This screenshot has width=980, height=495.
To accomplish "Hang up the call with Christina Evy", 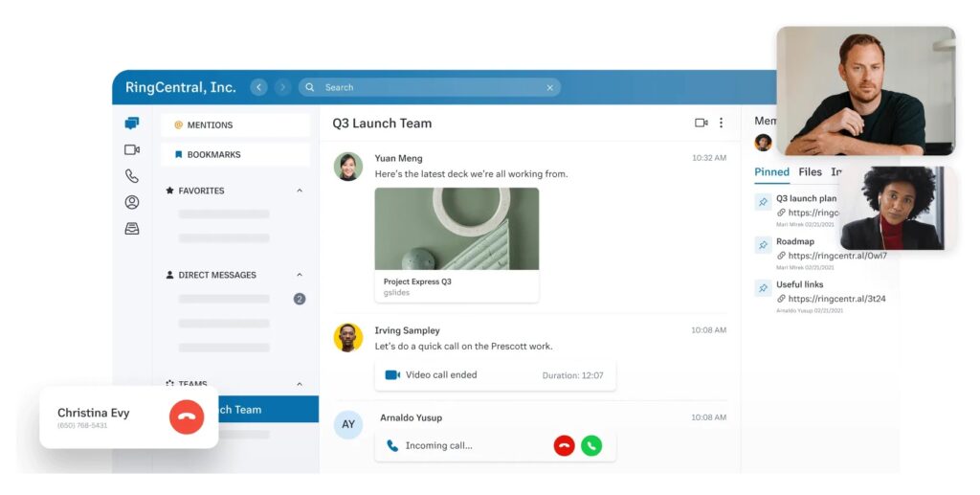I will pos(187,417).
